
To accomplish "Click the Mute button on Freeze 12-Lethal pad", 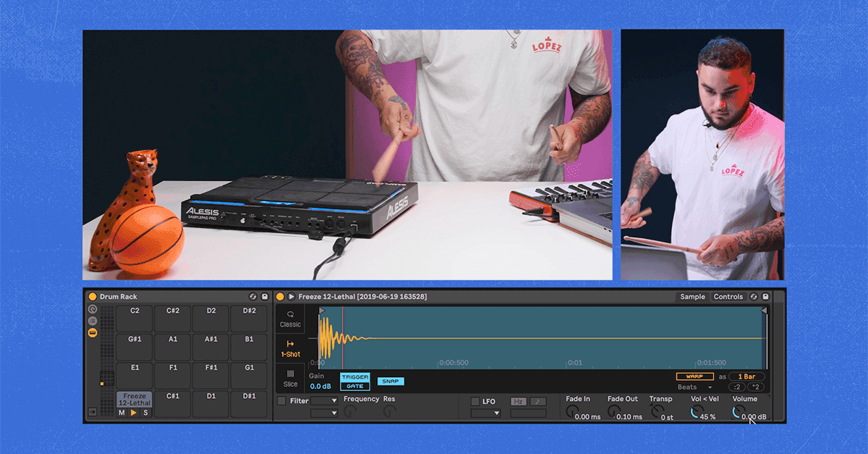I will click(122, 413).
